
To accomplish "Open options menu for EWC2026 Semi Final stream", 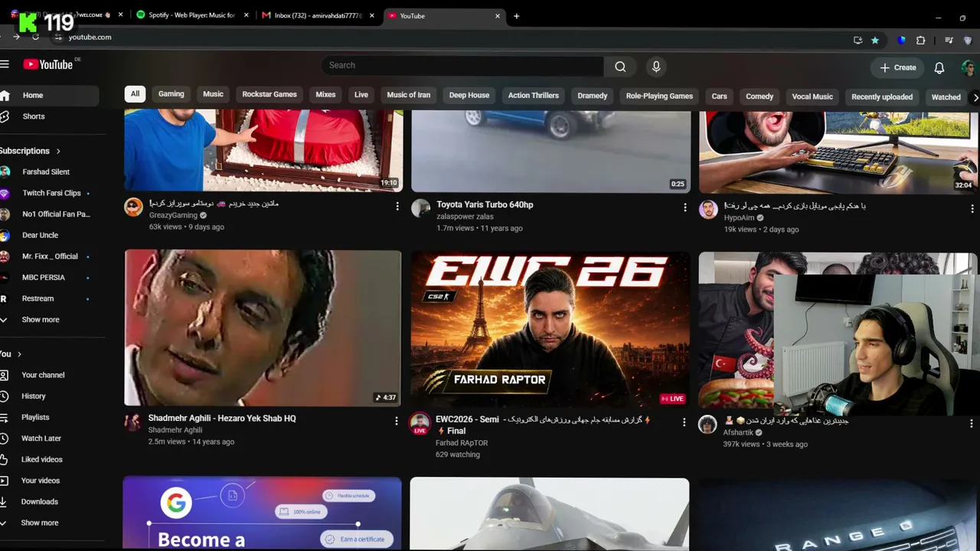I will pos(684,422).
